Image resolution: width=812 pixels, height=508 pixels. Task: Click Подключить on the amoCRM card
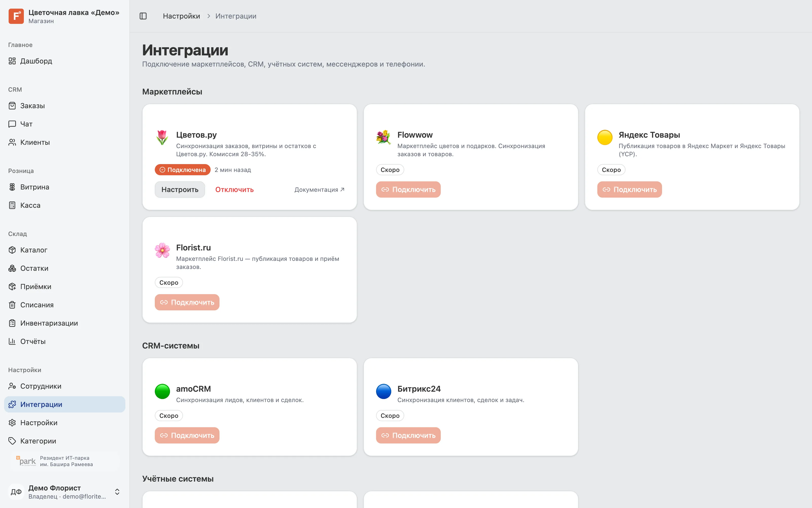tap(187, 435)
